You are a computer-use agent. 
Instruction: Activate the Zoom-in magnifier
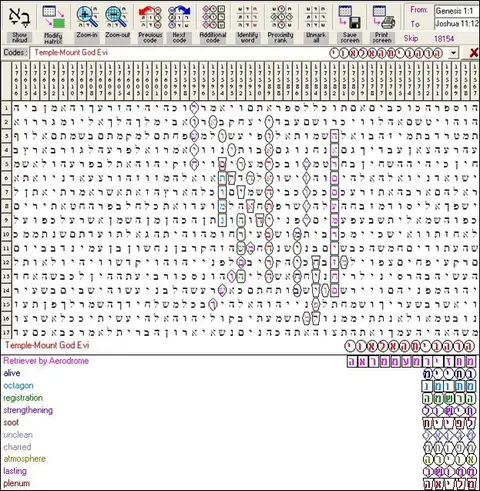tap(87, 17)
